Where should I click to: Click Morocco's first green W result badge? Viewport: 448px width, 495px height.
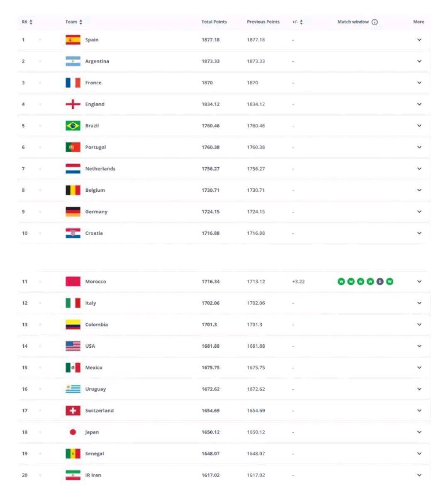pos(341,282)
